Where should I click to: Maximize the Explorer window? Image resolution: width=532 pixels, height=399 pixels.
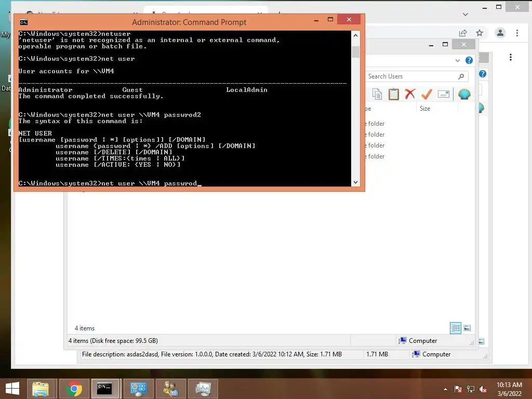click(x=445, y=45)
